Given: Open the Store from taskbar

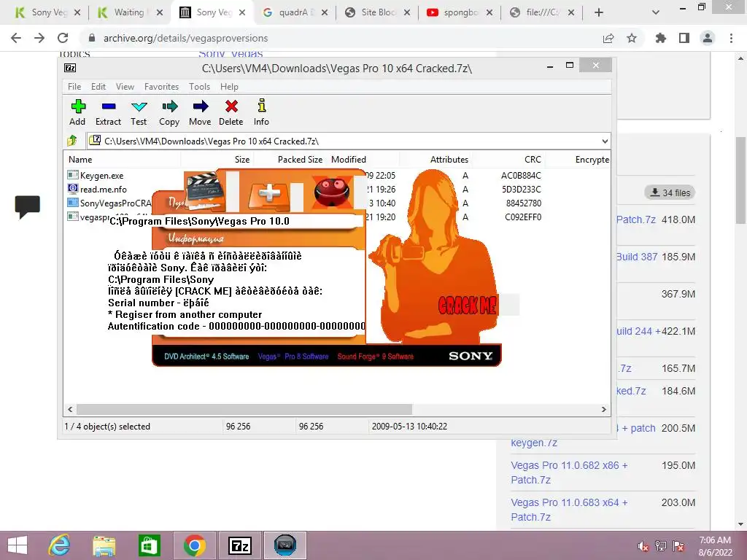Looking at the screenshot, I should click(149, 545).
